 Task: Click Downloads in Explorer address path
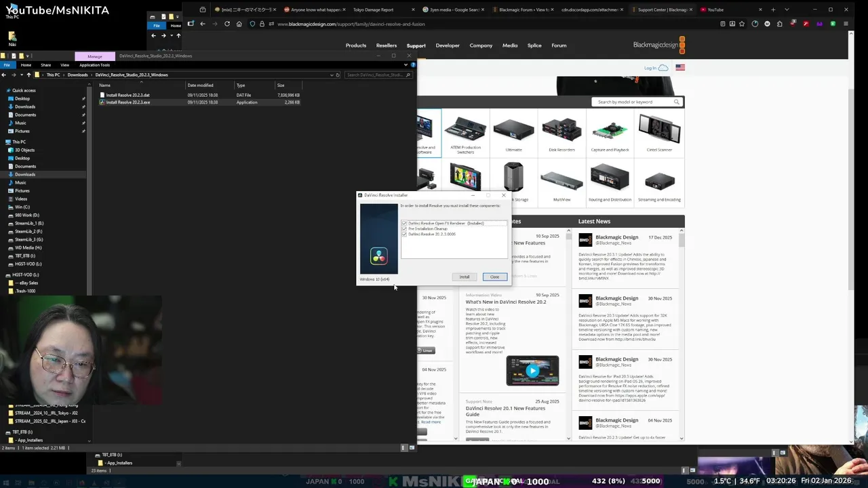click(77, 75)
